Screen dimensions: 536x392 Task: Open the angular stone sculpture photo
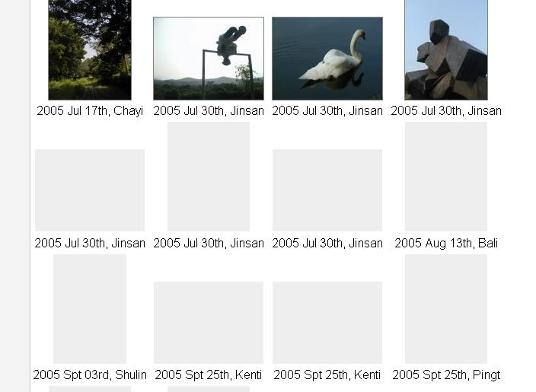tap(446, 50)
